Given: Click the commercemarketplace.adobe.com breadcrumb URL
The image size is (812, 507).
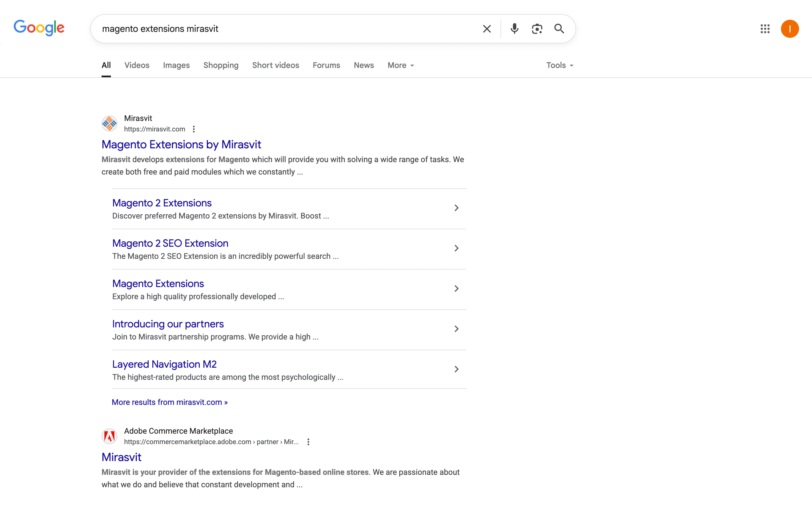Looking at the screenshot, I should [211, 442].
